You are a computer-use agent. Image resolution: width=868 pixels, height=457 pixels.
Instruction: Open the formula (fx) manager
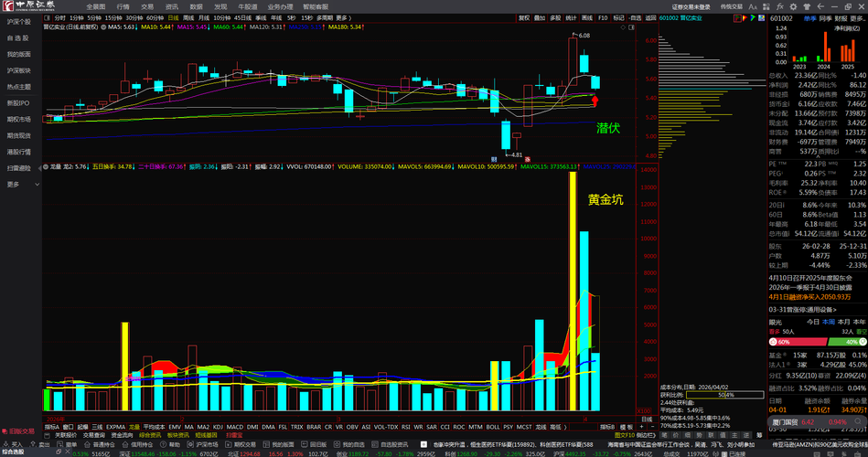pos(780,6)
